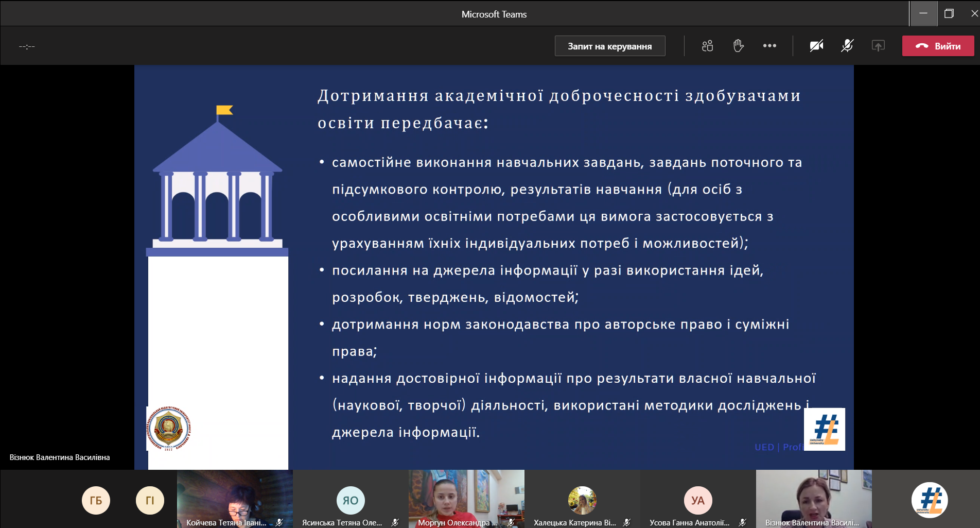980x528 pixels.
Task: Restore down the Teams window
Action: pos(949,14)
